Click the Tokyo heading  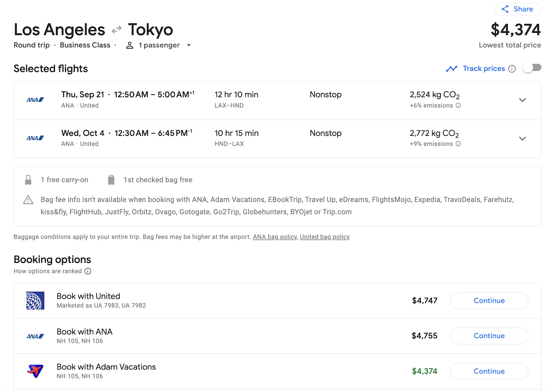click(x=150, y=29)
